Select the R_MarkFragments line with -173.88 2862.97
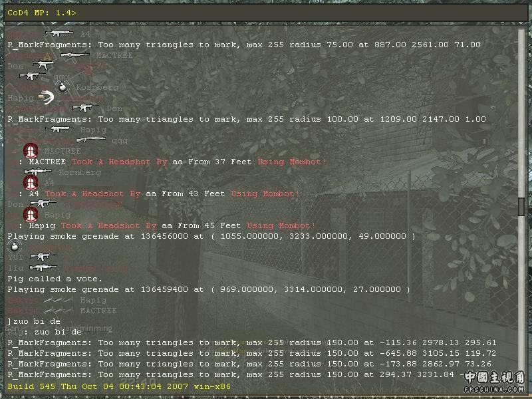Screen dimensions: 532x399 coord(249,364)
